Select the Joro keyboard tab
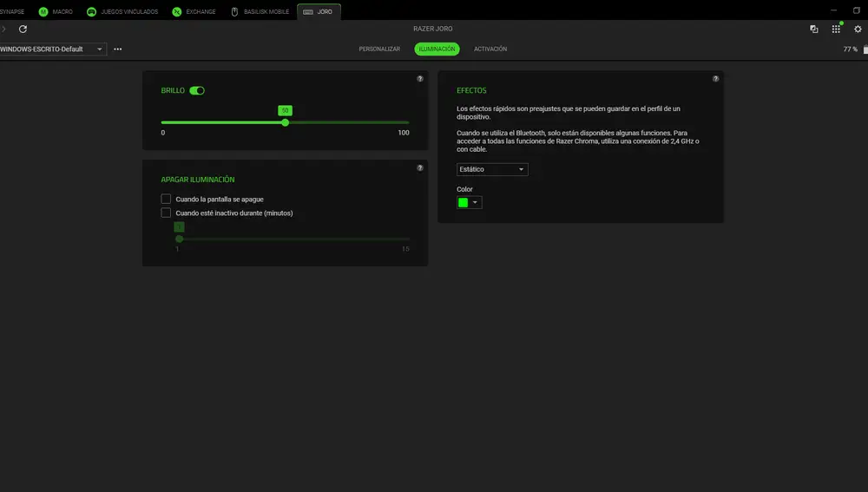The width and height of the screenshot is (868, 492). (319, 11)
